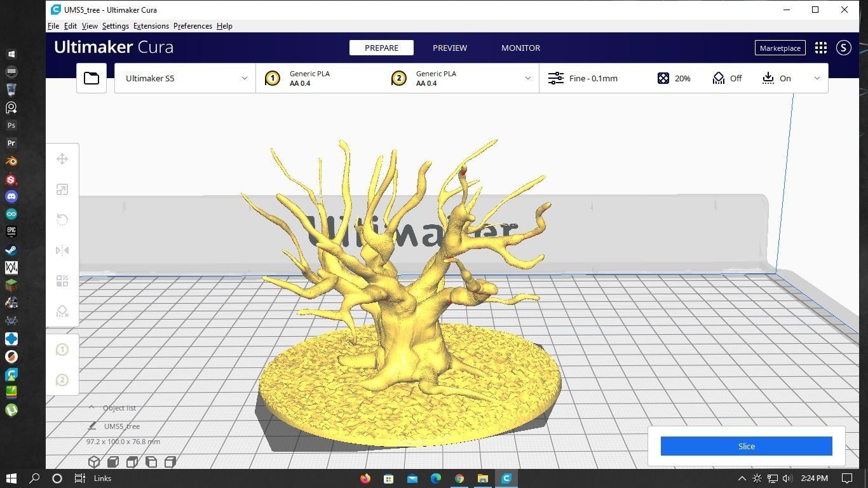Open Steam from desktop sidebar
The height and width of the screenshot is (488, 868).
(x=11, y=250)
